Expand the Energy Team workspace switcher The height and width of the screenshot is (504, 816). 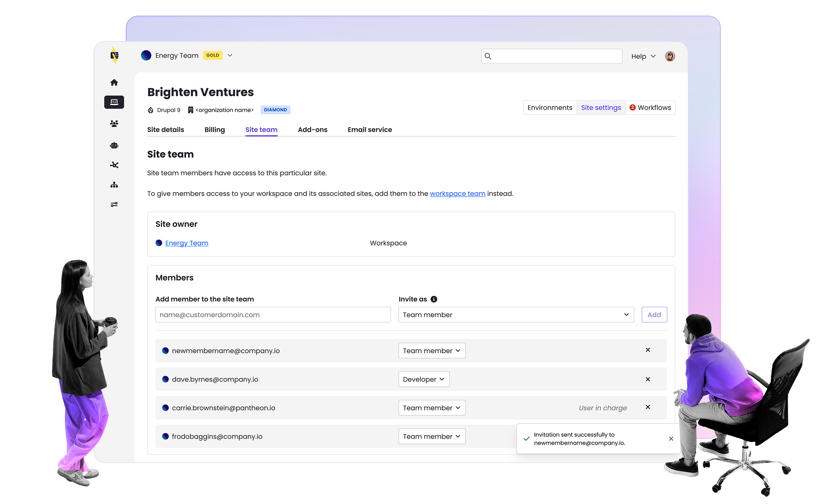pos(230,55)
